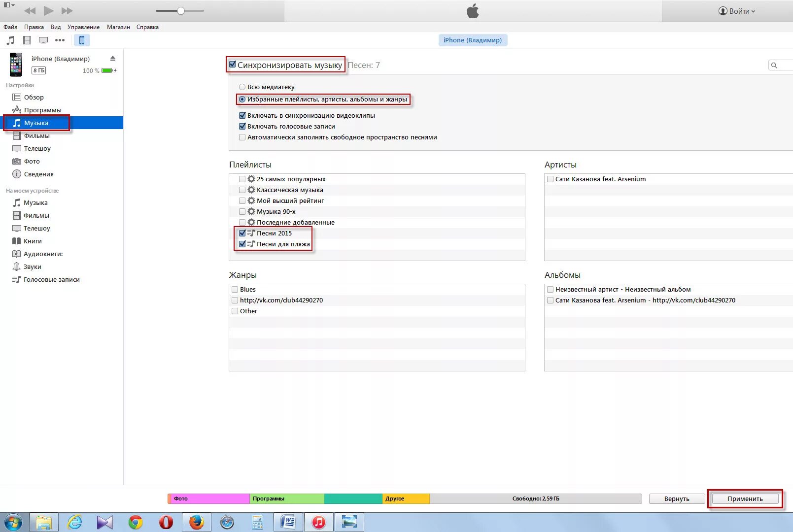Click the green Программы storage segment
The width and height of the screenshot is (793, 532).
[x=287, y=499]
